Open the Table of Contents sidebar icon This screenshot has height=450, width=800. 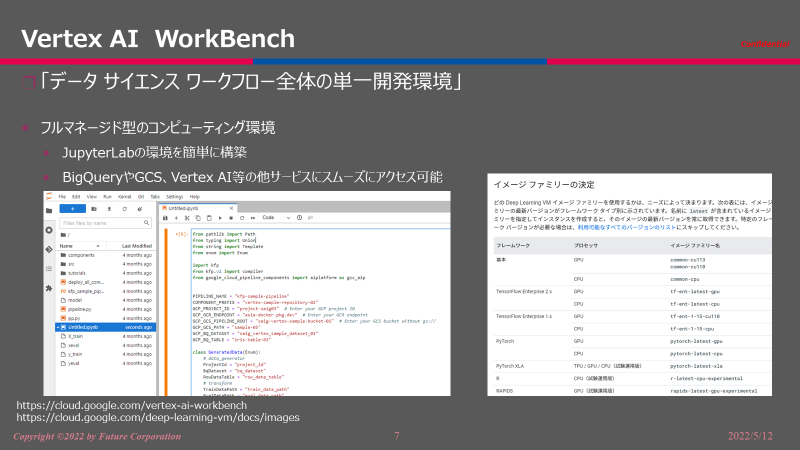click(x=49, y=268)
